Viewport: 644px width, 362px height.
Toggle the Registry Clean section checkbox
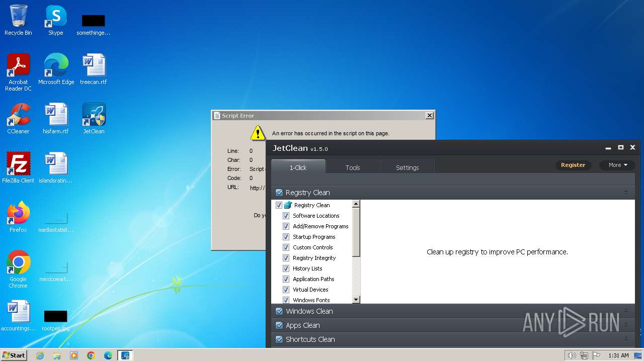[279, 193]
